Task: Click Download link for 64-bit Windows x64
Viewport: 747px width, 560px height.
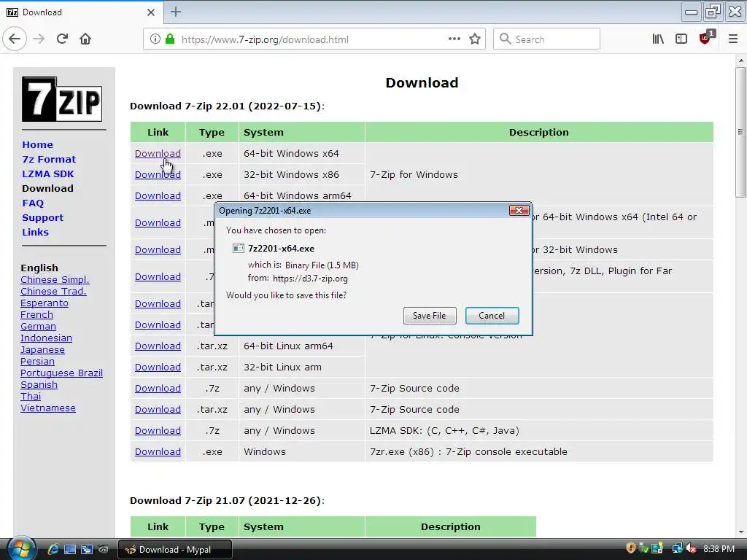Action: (x=158, y=153)
